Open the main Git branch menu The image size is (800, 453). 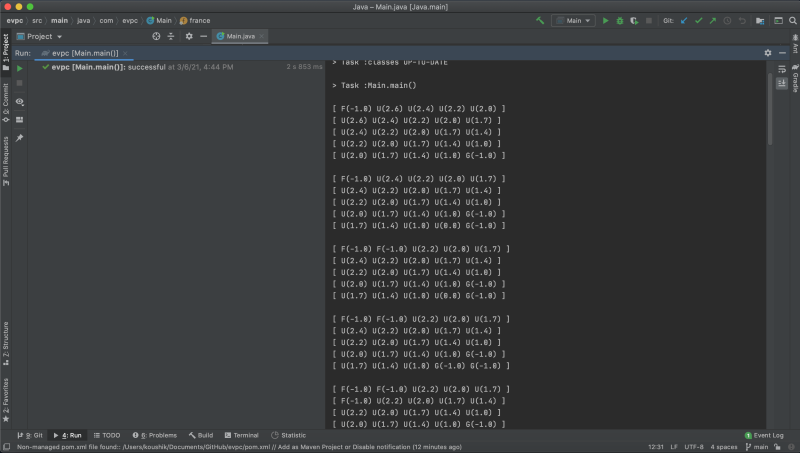(757, 447)
